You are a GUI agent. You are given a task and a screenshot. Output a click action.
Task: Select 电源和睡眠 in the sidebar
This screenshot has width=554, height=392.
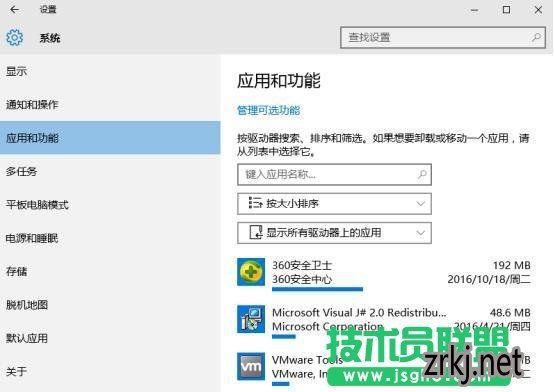110,238
